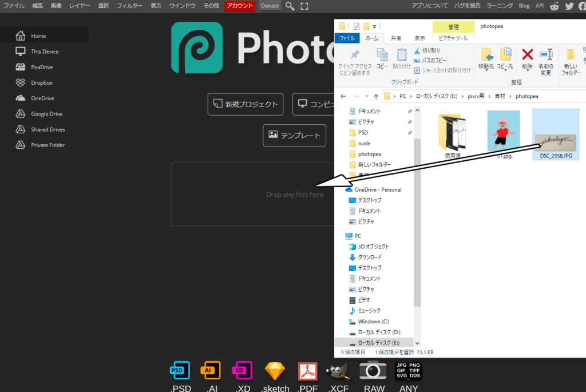Click 素材 in address breadcrumb

500,96
